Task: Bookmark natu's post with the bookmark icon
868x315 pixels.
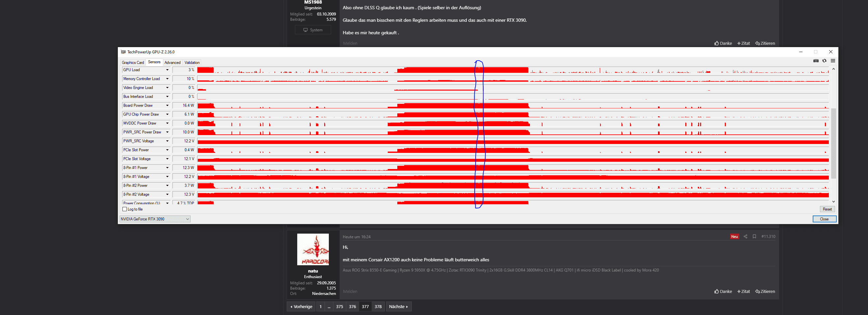Action: 754,237
